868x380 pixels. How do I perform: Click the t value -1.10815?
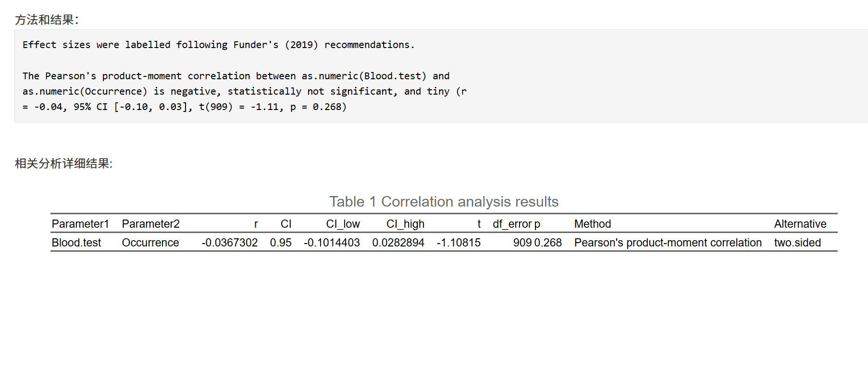click(x=459, y=243)
